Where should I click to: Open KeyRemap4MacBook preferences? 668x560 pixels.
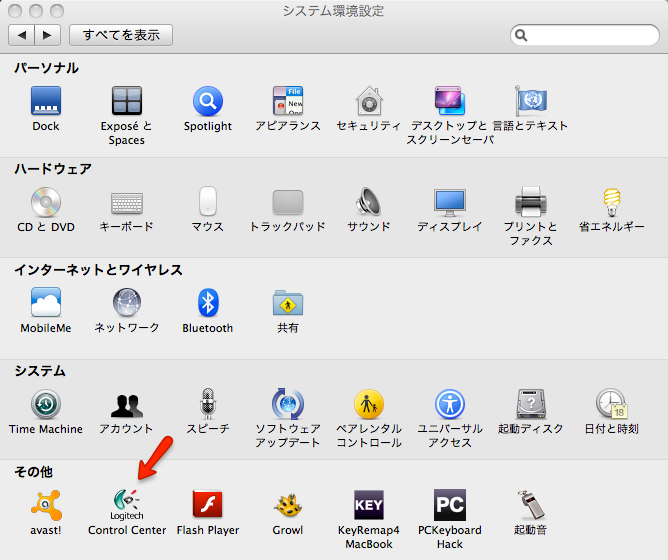[x=369, y=505]
